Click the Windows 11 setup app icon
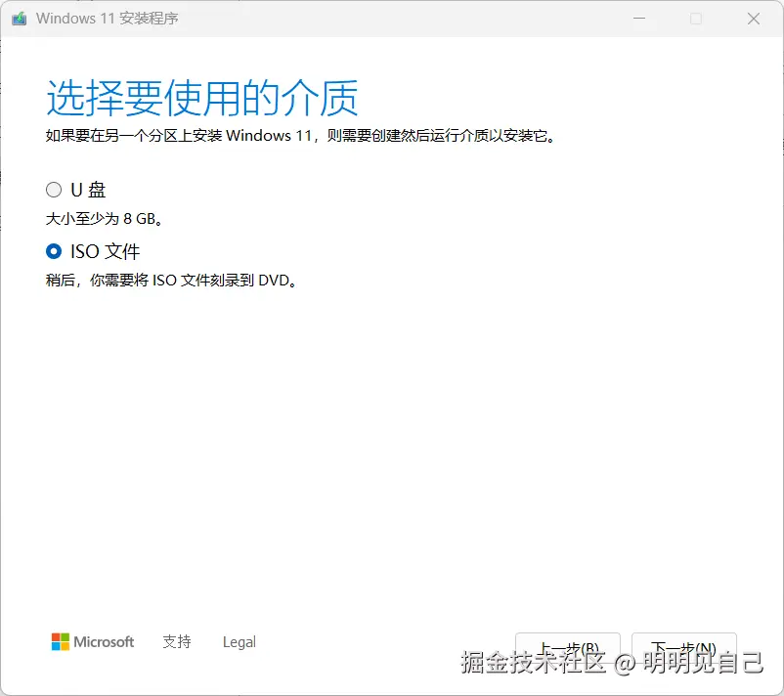The image size is (784, 696). [x=19, y=19]
